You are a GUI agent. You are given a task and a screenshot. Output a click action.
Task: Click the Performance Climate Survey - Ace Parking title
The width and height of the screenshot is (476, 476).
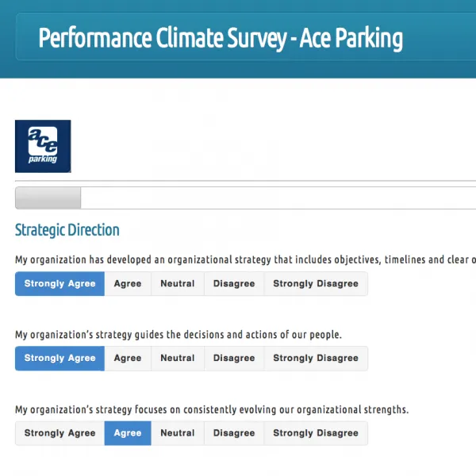click(221, 38)
